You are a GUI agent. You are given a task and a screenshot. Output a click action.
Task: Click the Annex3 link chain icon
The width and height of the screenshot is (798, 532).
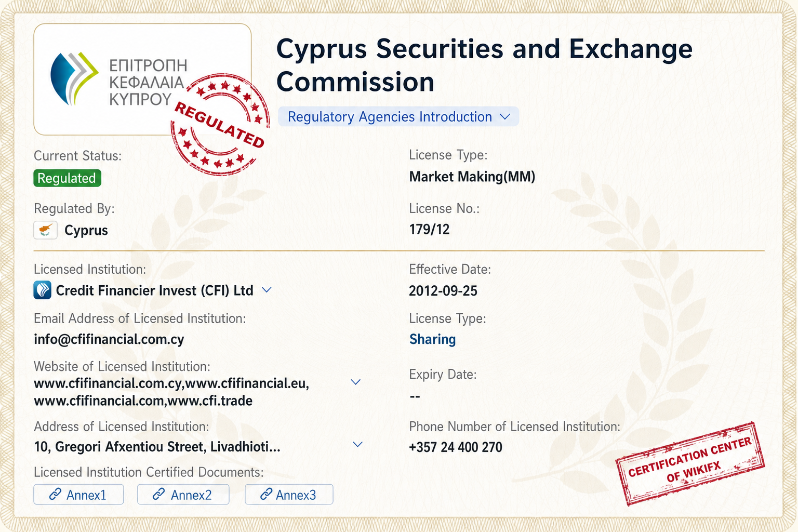click(266, 495)
